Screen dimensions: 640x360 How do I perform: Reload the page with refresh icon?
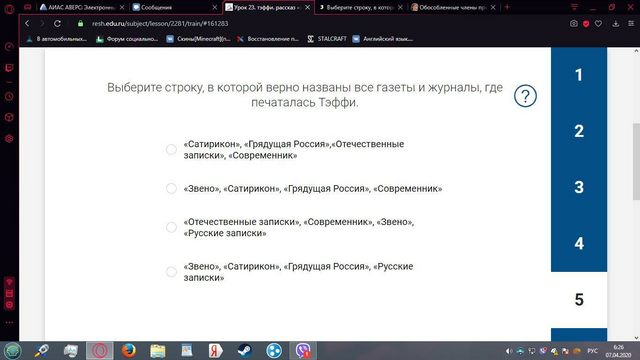click(58, 24)
